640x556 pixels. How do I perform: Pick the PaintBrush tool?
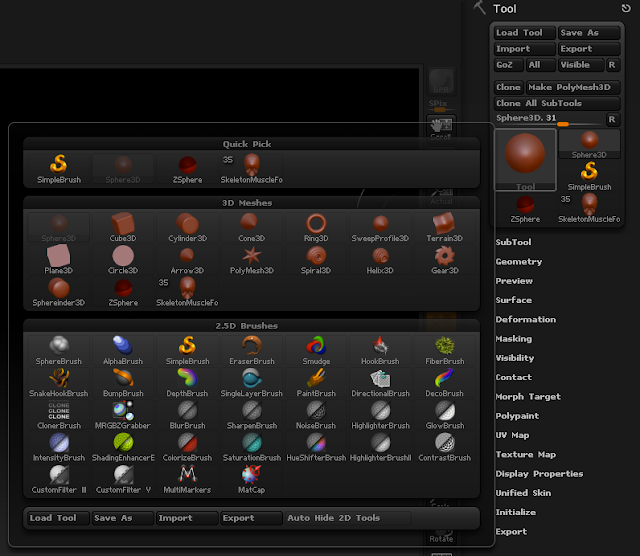click(x=316, y=383)
